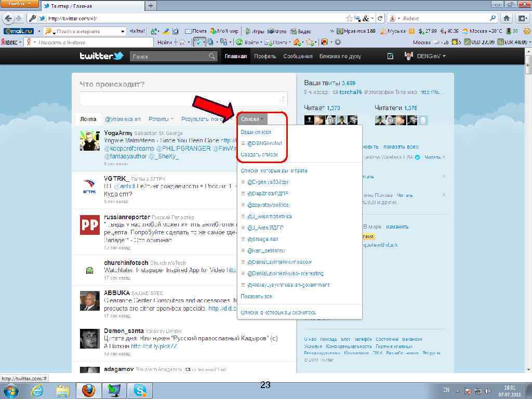Click Yandex bar settings gear icon
This screenshot has height=399, width=532.
(338, 42)
